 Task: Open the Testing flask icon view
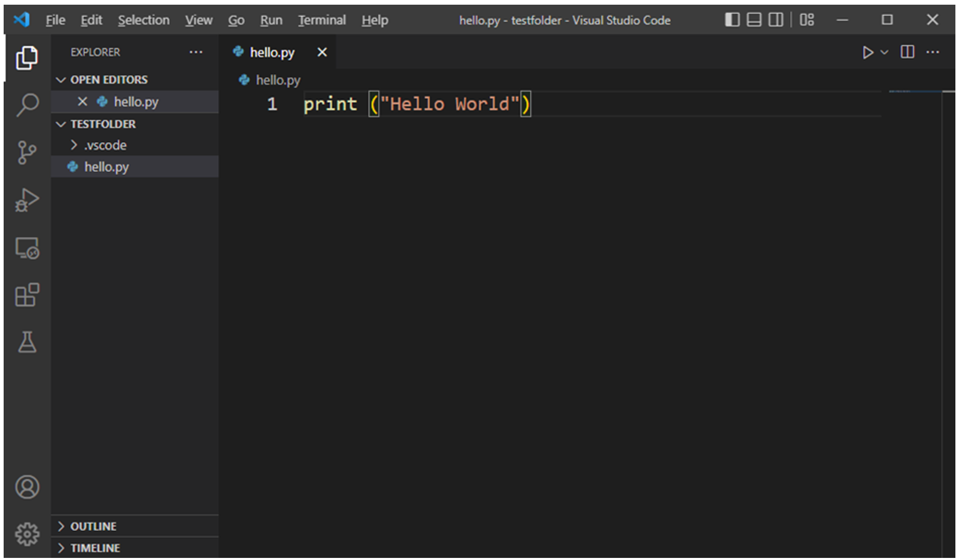click(x=27, y=342)
